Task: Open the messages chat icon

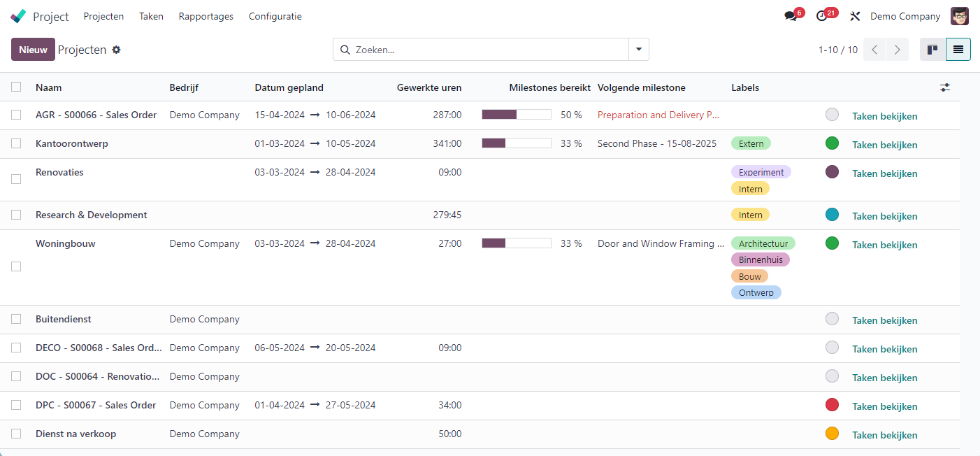Action: tap(791, 16)
